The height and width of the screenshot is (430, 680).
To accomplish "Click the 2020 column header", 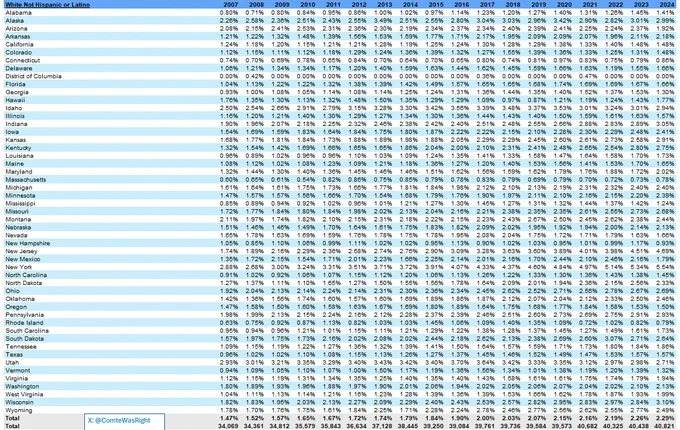I will tap(564, 4).
